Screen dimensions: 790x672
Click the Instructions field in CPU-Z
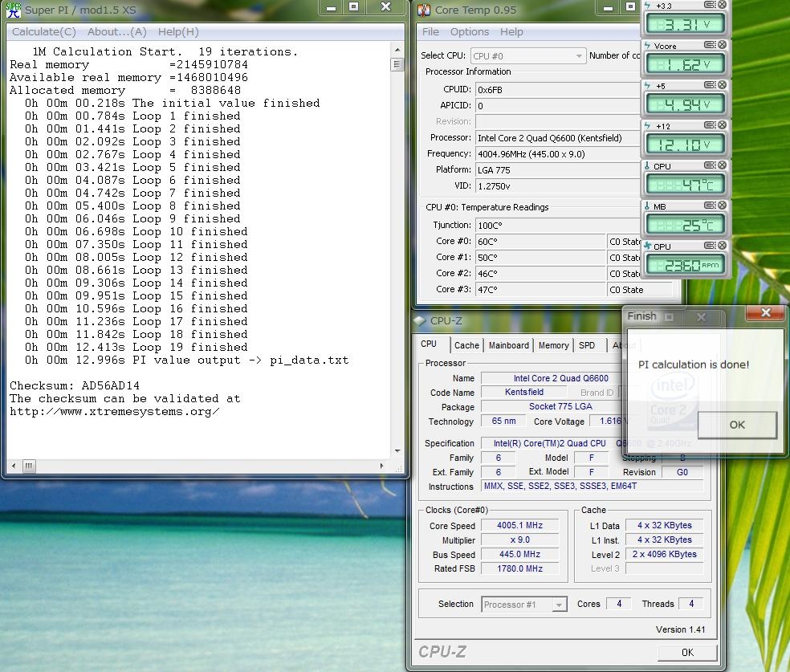[592, 486]
